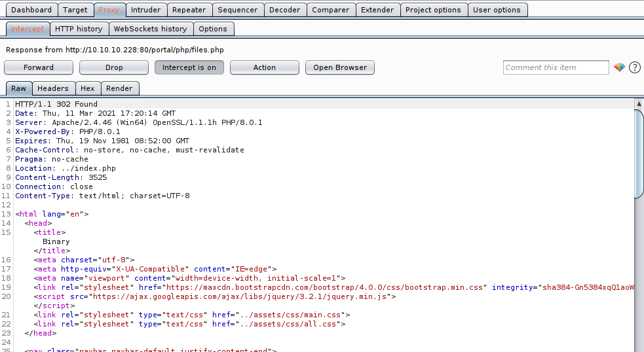Click the Open Browser button
The height and width of the screenshot is (352, 644).
[x=340, y=67]
